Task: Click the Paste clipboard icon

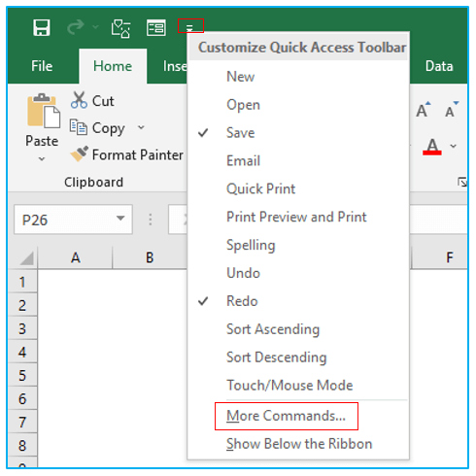Action: (44, 111)
